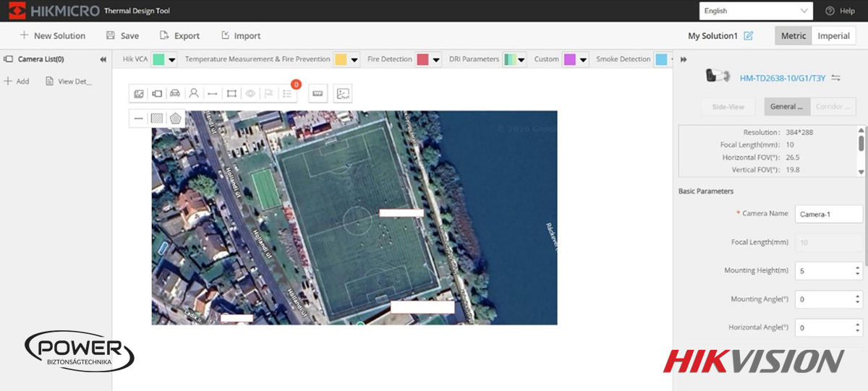Click the ruler scale icon

[317, 93]
